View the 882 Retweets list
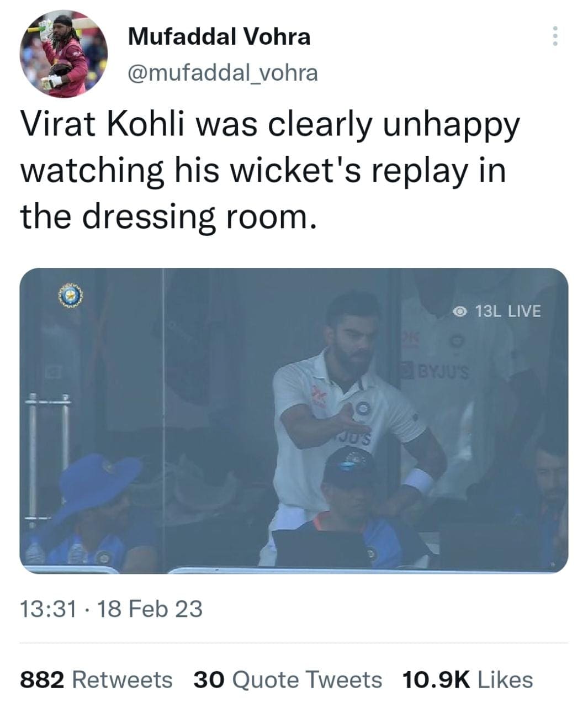This screenshot has width=588, height=707. [x=96, y=679]
